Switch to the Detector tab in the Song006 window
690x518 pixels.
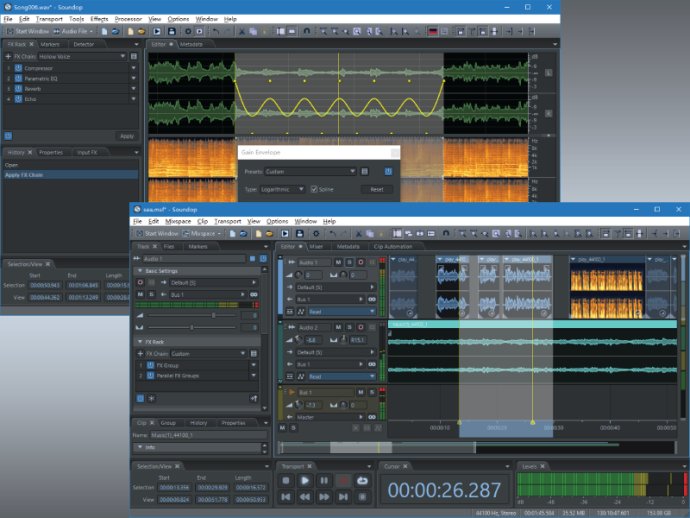[x=84, y=44]
